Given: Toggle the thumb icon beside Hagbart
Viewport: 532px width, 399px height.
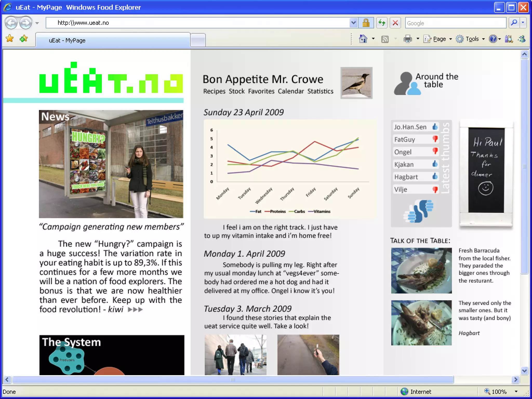Looking at the screenshot, I should point(435,176).
